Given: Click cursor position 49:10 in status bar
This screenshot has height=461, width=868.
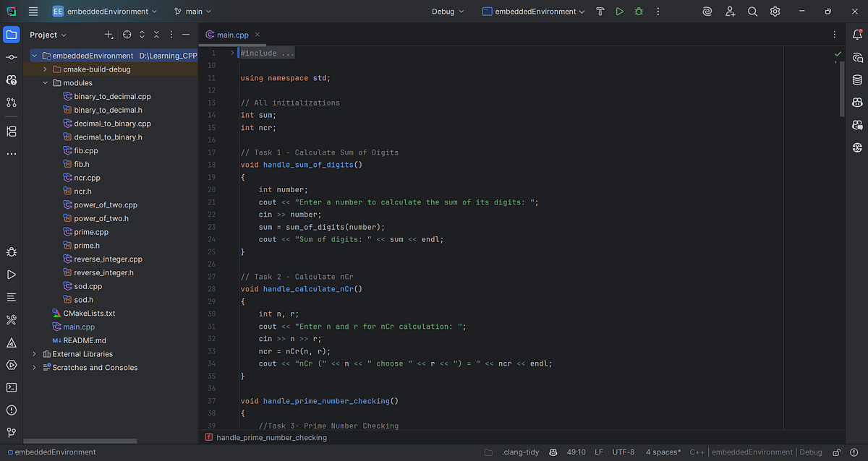Looking at the screenshot, I should coord(576,452).
